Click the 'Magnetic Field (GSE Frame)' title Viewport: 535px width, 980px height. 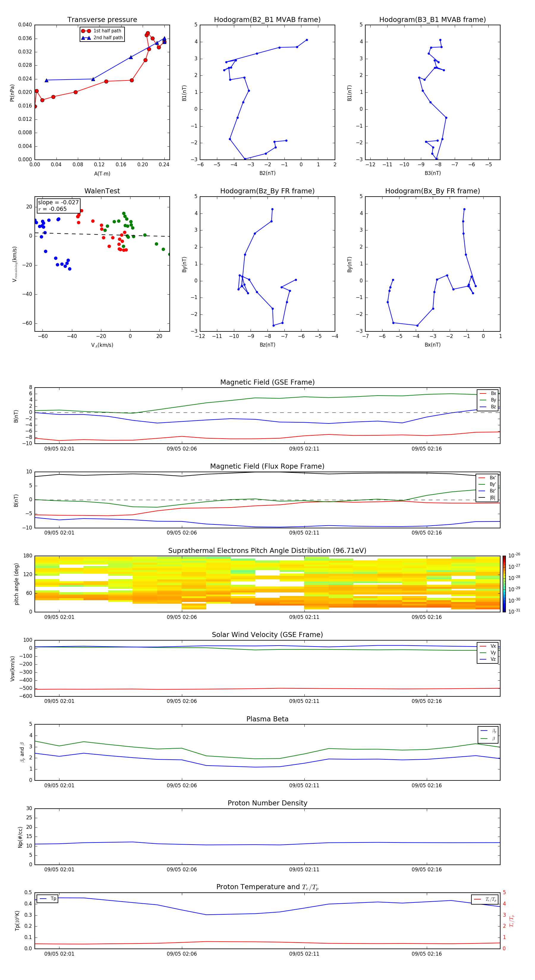pyautogui.click(x=267, y=382)
